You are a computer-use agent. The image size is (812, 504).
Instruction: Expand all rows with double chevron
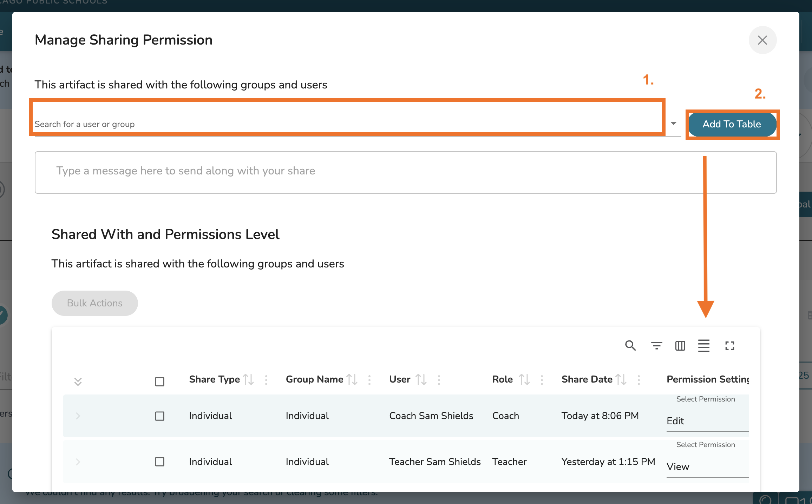click(x=78, y=382)
